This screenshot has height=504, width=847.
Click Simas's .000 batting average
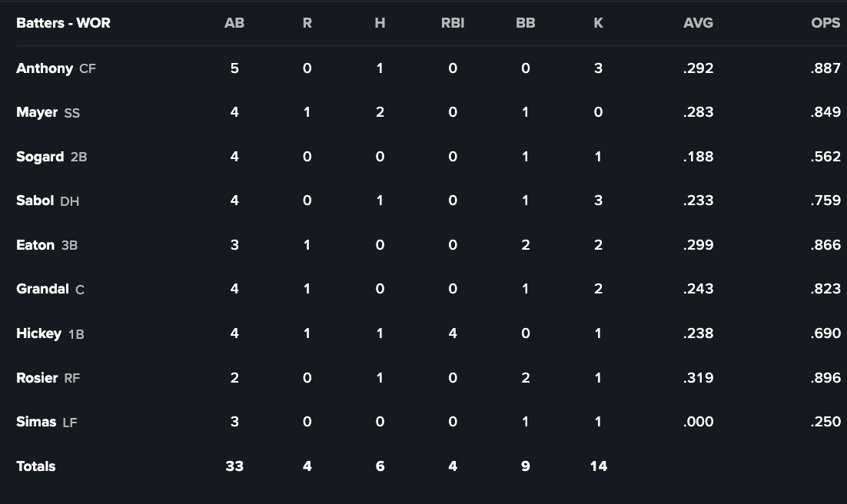(698, 422)
